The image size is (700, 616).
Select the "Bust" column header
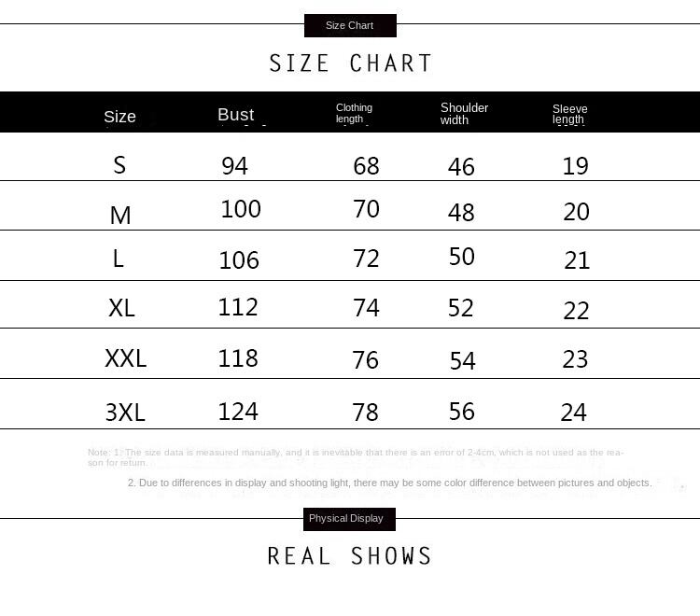(235, 115)
